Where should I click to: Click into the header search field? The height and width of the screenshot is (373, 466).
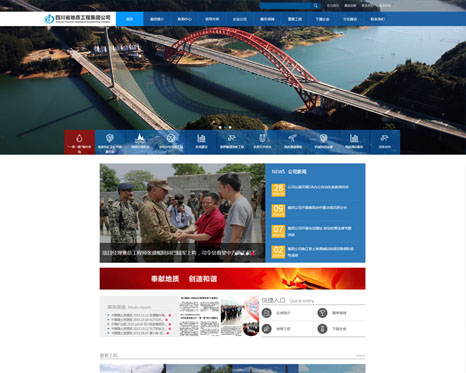[286, 6]
